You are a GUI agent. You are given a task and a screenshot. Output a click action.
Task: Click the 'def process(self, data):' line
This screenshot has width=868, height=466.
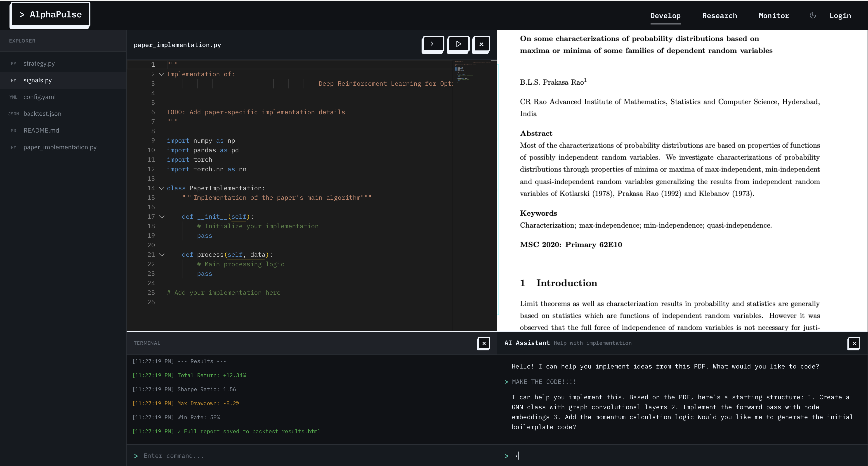tap(227, 255)
